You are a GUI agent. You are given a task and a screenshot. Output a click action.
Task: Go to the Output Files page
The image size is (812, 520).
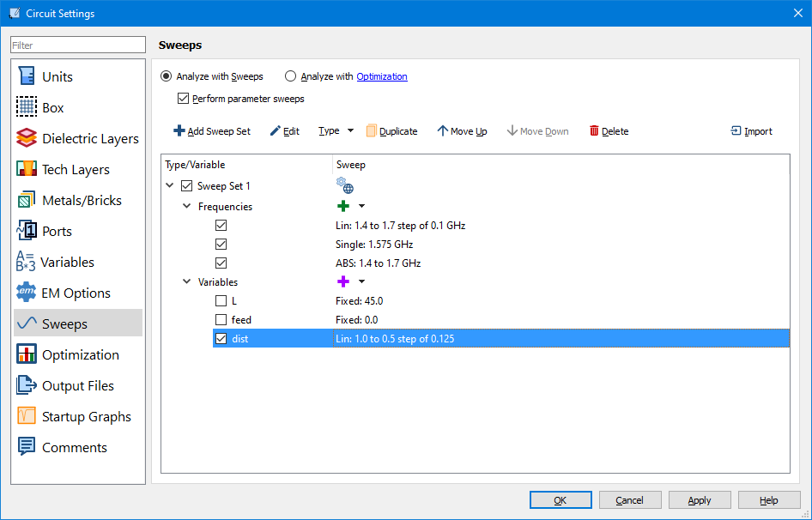77,385
